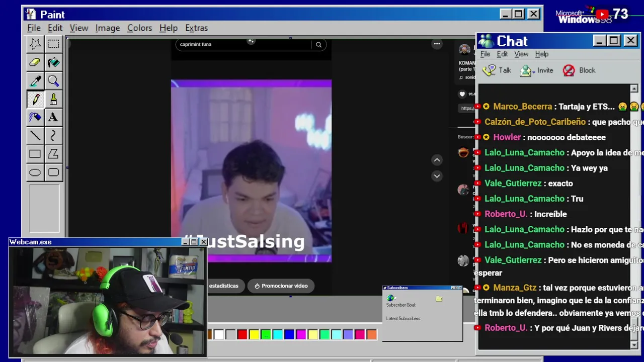Select the Rectangle shape tool
The height and width of the screenshot is (362, 644).
35,154
